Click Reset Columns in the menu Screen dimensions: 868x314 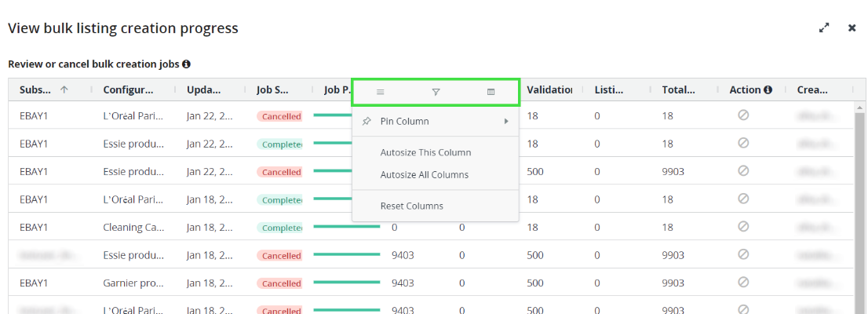click(411, 206)
